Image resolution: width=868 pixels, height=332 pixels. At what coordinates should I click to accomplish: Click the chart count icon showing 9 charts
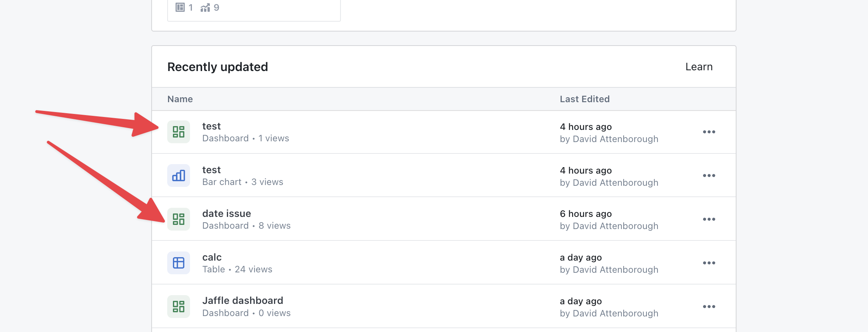(206, 7)
